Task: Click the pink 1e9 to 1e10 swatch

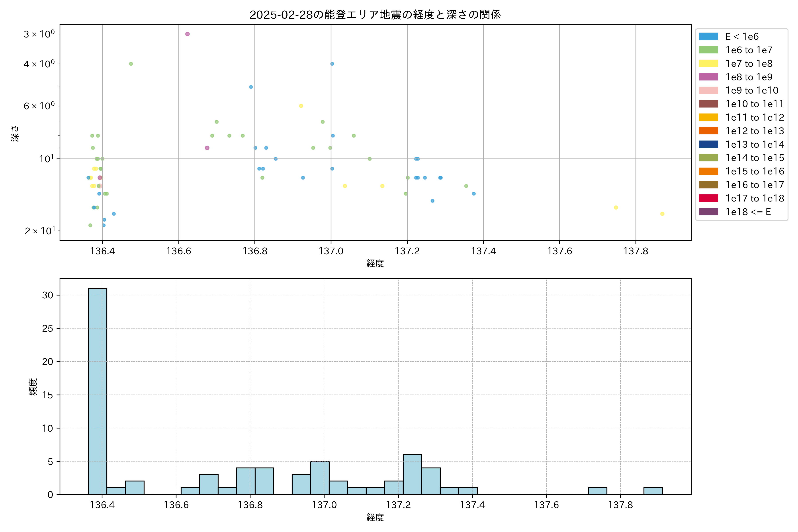Action: [x=708, y=90]
